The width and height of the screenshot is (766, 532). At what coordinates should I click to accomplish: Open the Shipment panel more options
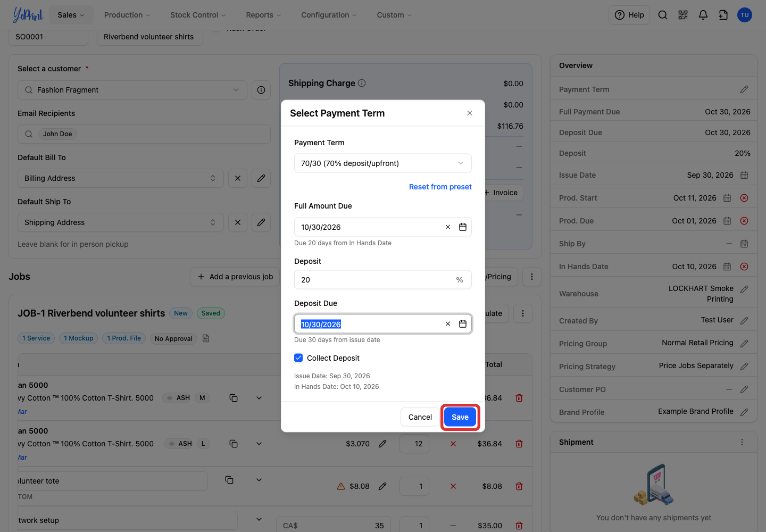click(x=742, y=442)
